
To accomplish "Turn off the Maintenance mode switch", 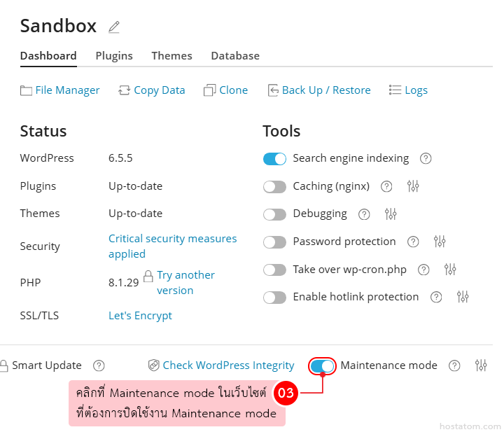I will pyautogui.click(x=323, y=365).
